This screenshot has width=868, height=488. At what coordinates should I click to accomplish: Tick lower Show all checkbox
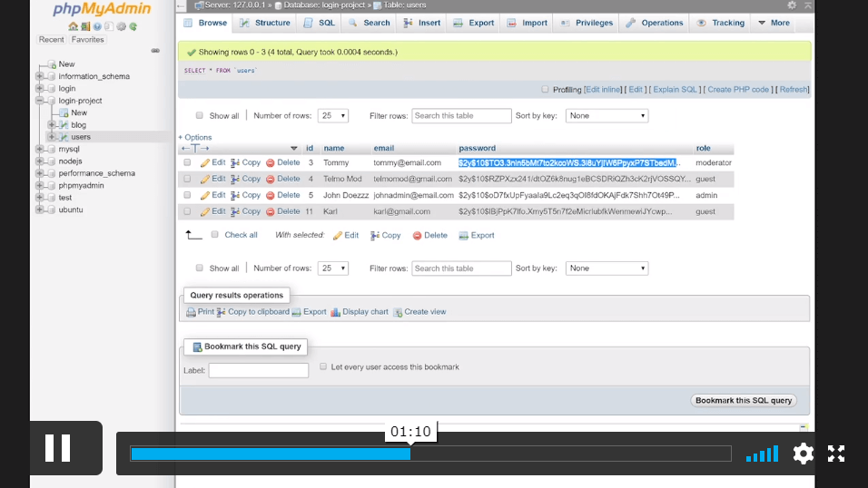[x=199, y=268]
